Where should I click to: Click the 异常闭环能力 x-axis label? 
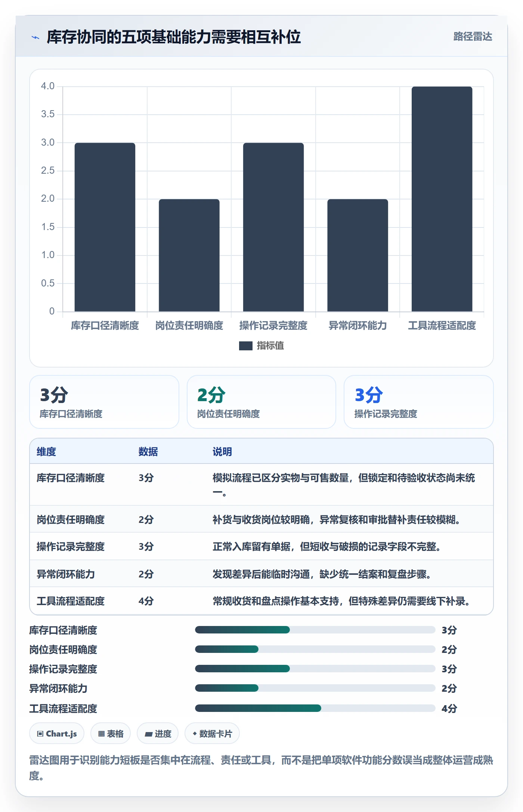tap(358, 326)
